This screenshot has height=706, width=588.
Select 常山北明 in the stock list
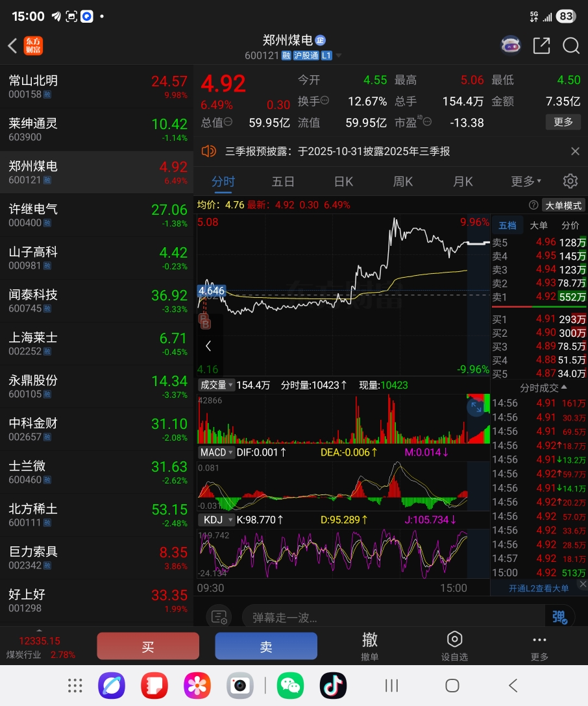point(97,86)
